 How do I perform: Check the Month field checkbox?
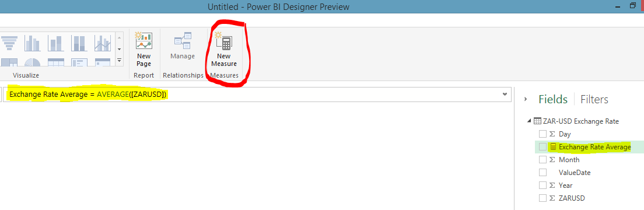tap(542, 159)
